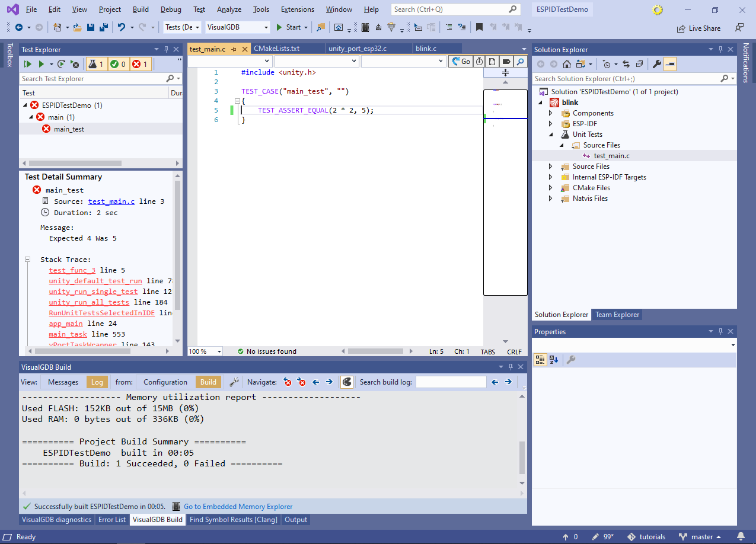The height and width of the screenshot is (544, 756).
Task: Expand the Natvis Files node
Action: point(550,199)
